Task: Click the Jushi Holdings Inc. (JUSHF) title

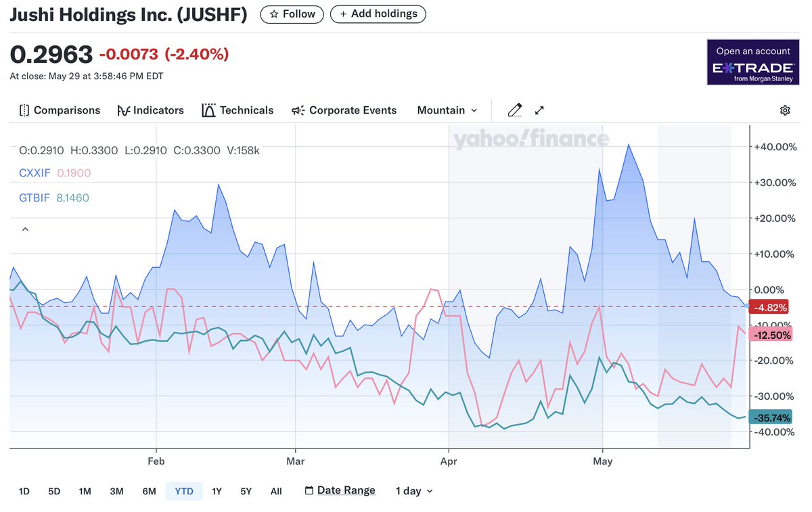Action: (x=129, y=14)
